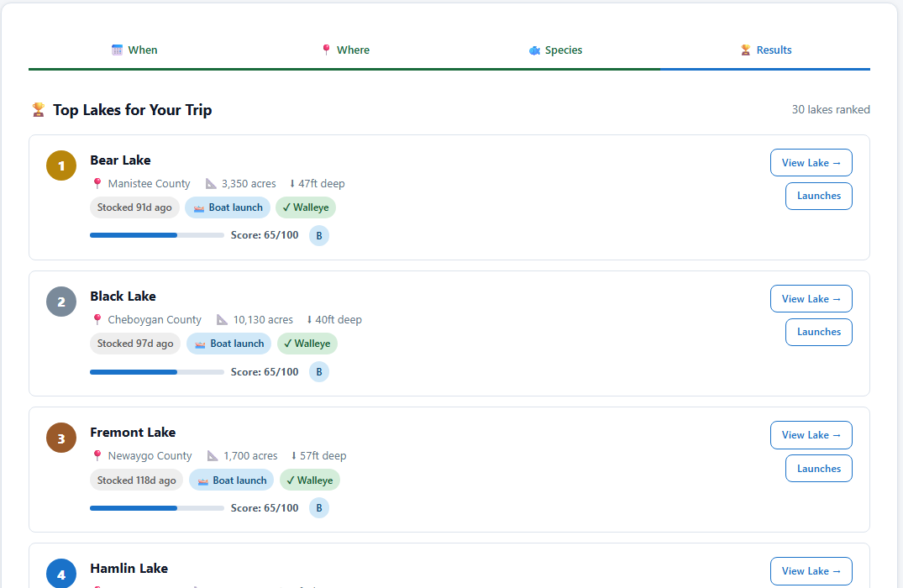The width and height of the screenshot is (903, 588).
Task: Click the fish icon on Species tab
Action: tap(534, 50)
